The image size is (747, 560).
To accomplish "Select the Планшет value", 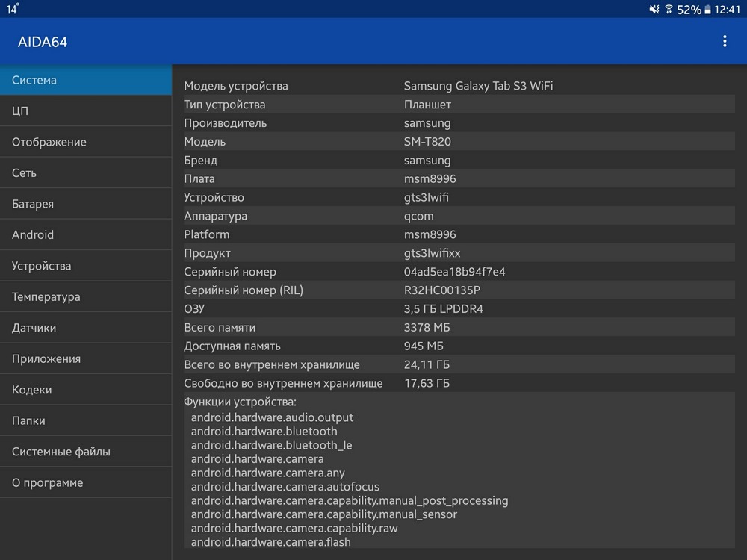I will 427,105.
